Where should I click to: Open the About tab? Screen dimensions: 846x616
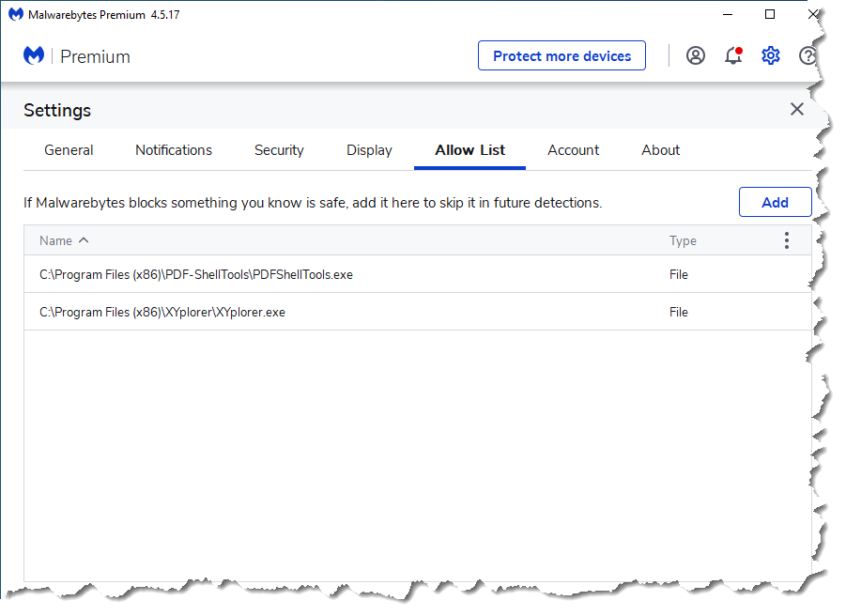tap(660, 150)
